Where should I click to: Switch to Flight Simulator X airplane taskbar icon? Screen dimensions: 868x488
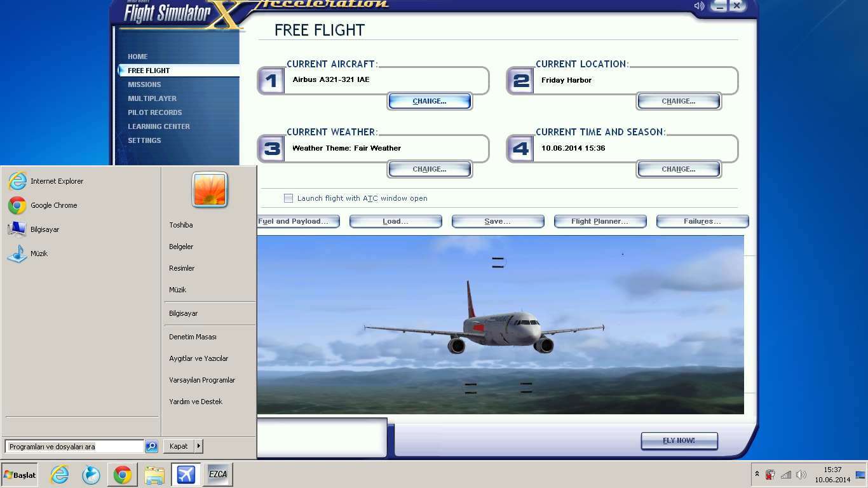(x=186, y=475)
